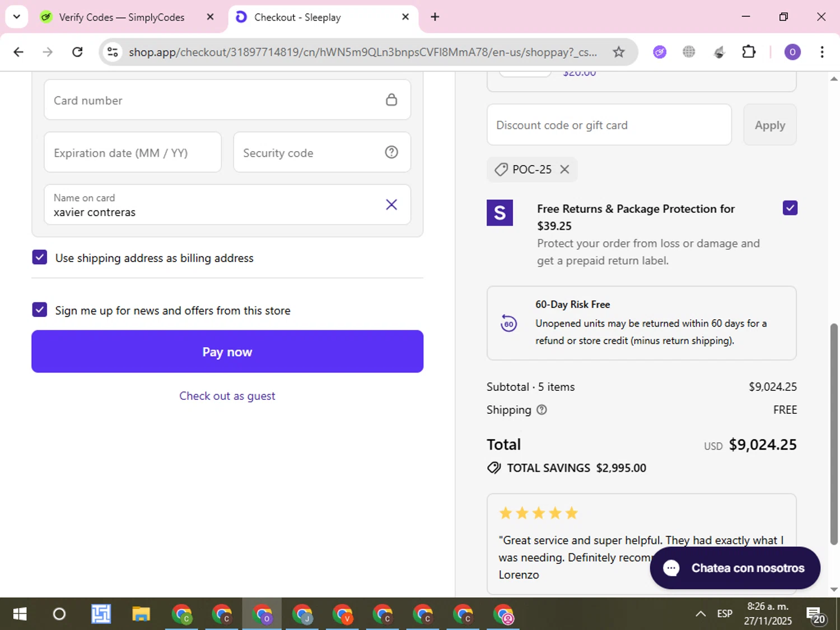Click the Package Protection S logo
This screenshot has width=840, height=630.
pyautogui.click(x=500, y=213)
